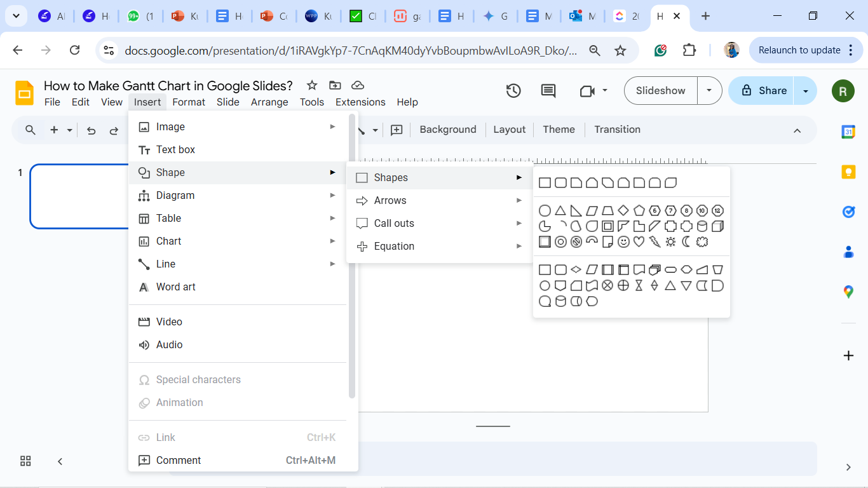Choose the block arc shape
Image resolution: width=868 pixels, height=488 pixels.
pyautogui.click(x=592, y=242)
